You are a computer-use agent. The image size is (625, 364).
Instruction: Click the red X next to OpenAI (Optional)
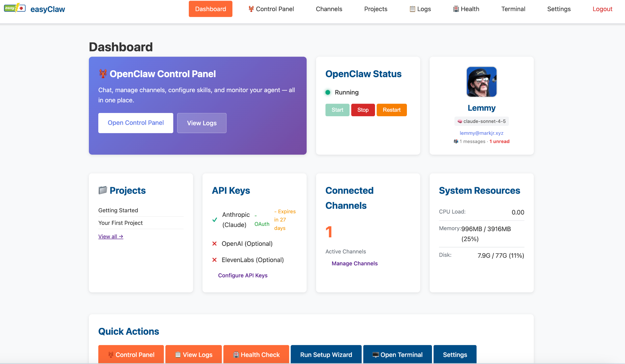coord(215,243)
